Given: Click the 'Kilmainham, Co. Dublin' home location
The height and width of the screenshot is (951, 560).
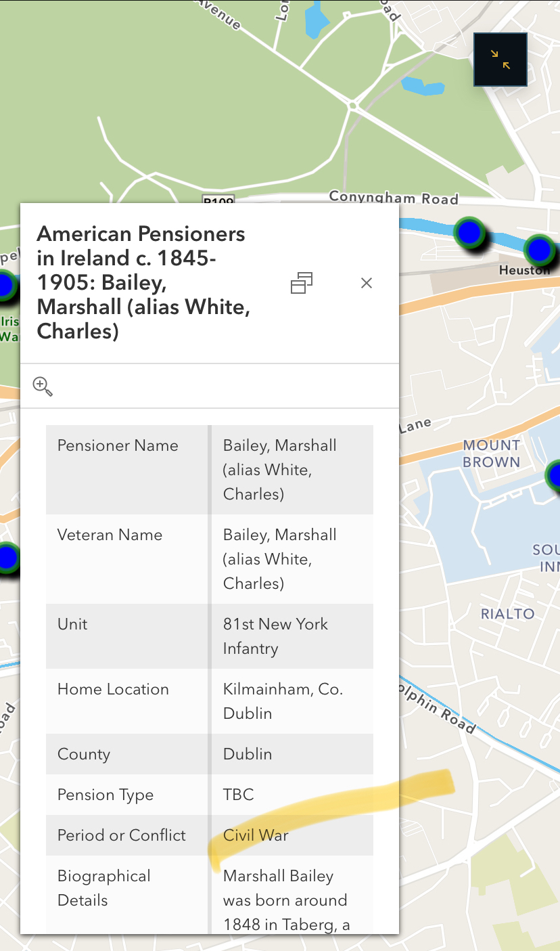Looking at the screenshot, I should pos(283,701).
